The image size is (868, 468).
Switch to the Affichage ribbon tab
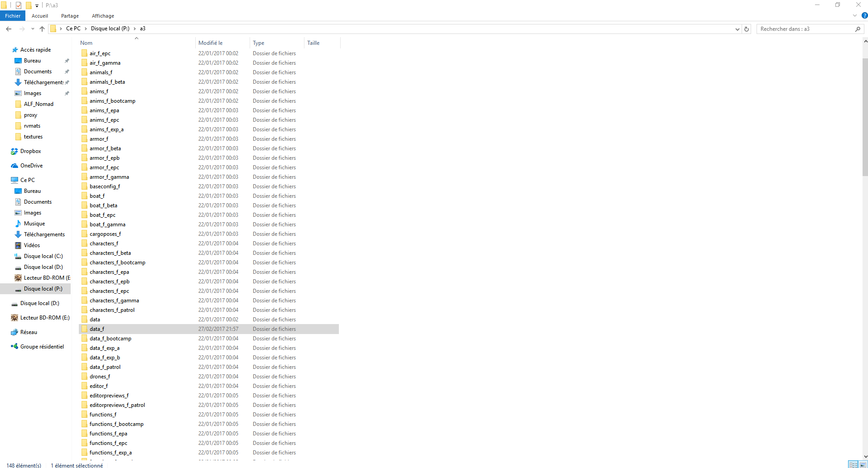pyautogui.click(x=103, y=16)
